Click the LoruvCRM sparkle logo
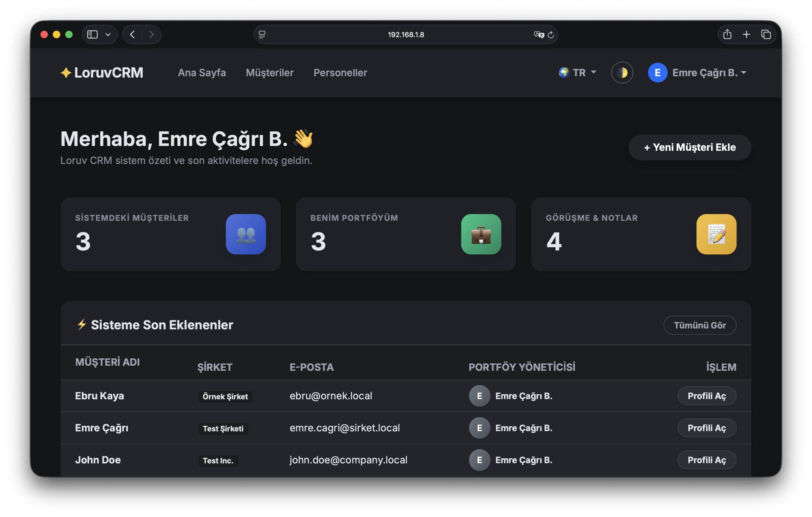The image size is (812, 517). [x=66, y=72]
